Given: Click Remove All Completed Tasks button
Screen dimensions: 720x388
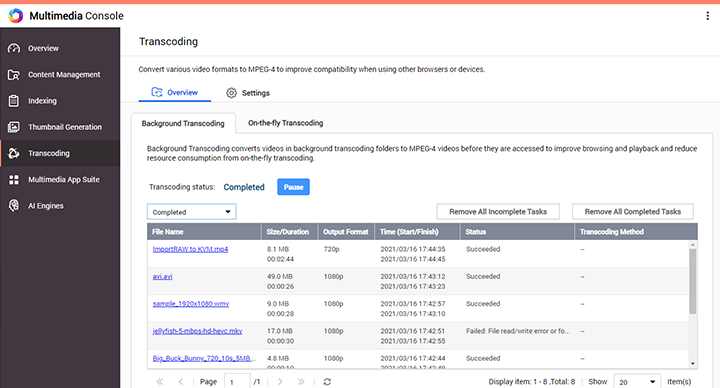Looking at the screenshot, I should (x=633, y=212).
